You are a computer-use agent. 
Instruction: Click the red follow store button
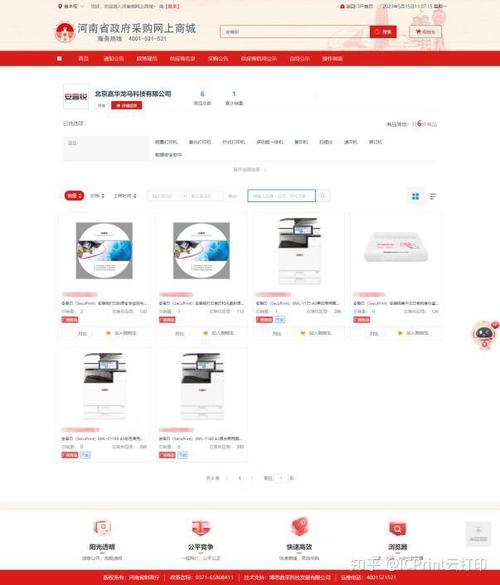126,106
